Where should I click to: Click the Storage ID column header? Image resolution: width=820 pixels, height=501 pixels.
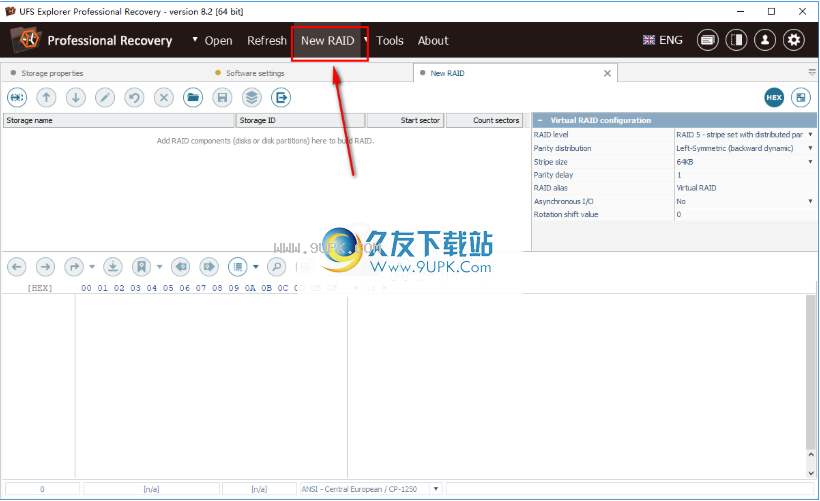(300, 120)
